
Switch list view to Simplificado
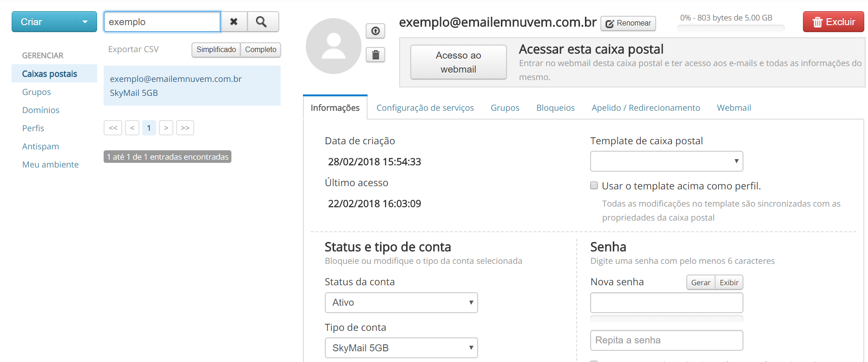[216, 50]
